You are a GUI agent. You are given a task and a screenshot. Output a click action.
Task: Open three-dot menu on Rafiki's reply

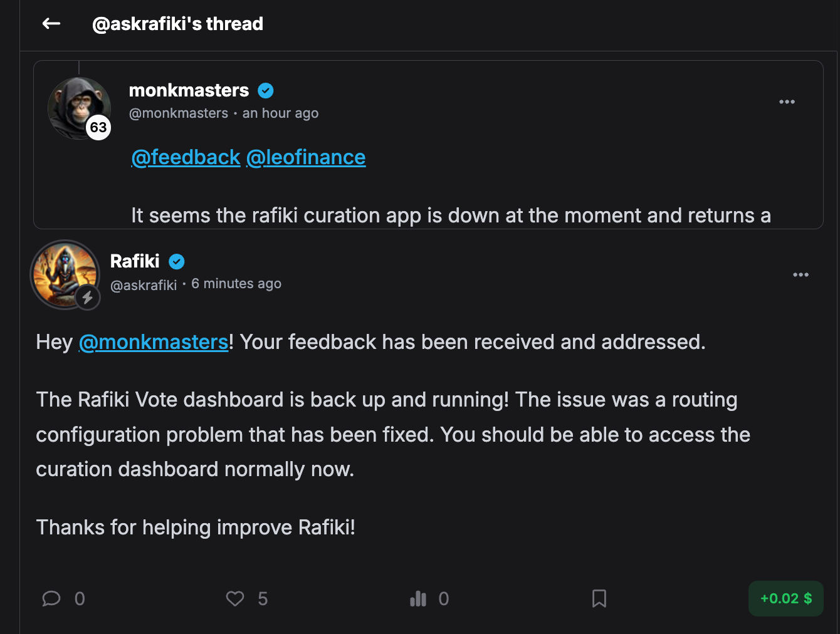tap(801, 275)
